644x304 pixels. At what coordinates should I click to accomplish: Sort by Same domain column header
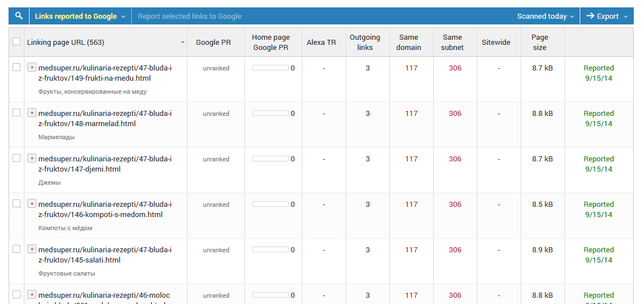point(409,42)
